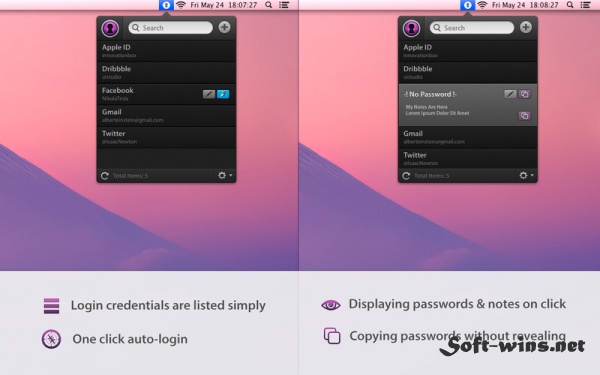Select Twitter entry in left panel

pos(166,137)
